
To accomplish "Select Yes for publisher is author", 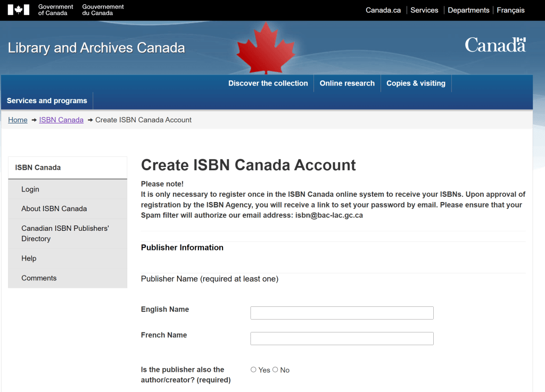I will click(254, 370).
